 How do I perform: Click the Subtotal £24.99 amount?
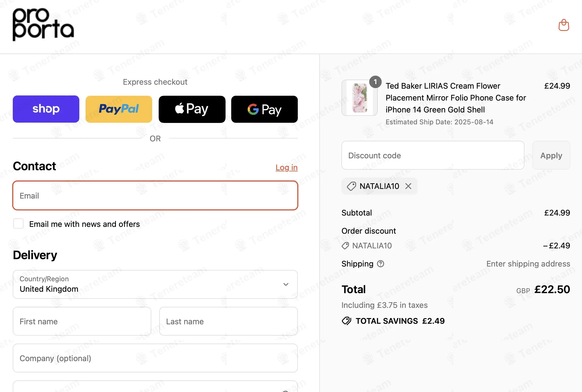[x=557, y=213]
